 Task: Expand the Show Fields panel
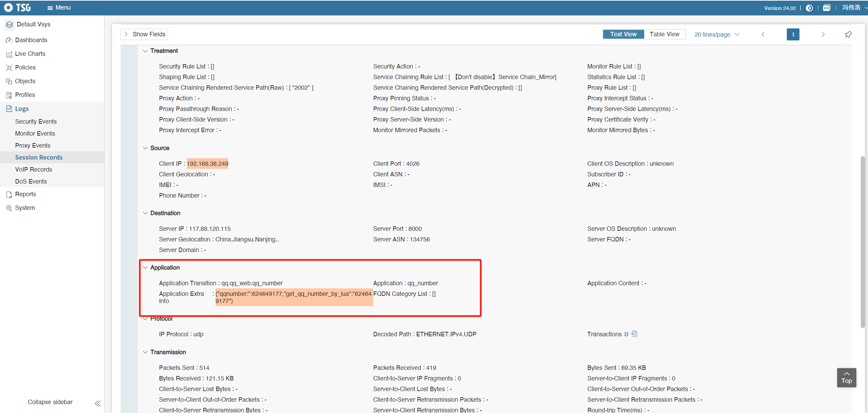[144, 34]
